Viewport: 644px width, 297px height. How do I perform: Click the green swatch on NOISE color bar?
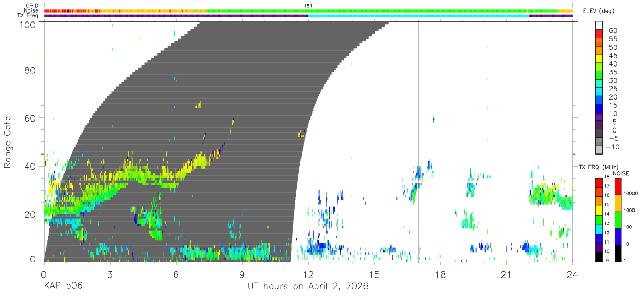click(617, 220)
